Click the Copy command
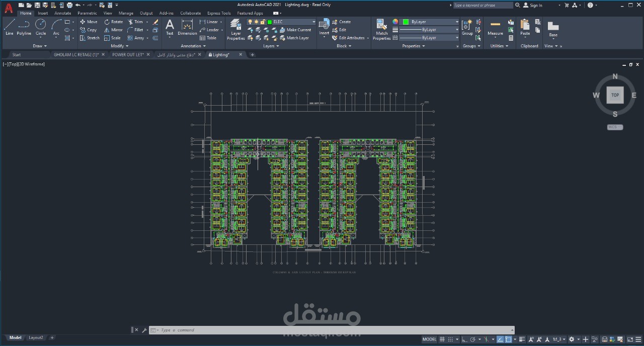644x346 pixels. pos(89,30)
